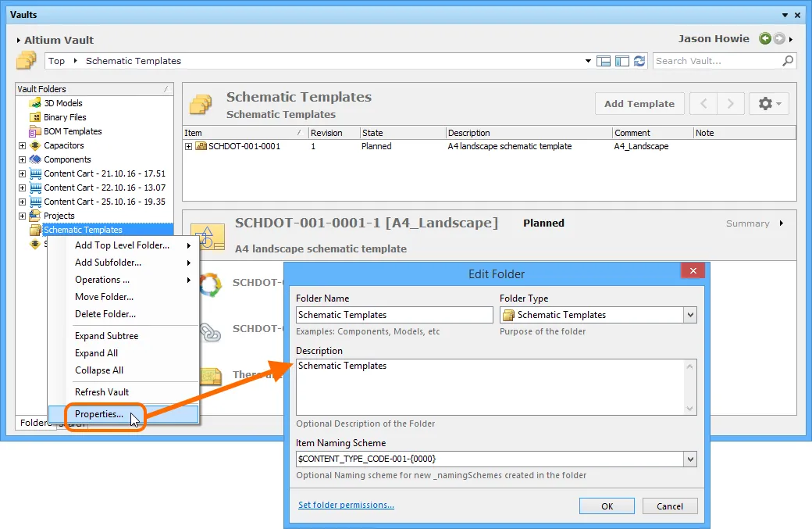
Task: Expand the Projects tree node
Action: point(23,216)
